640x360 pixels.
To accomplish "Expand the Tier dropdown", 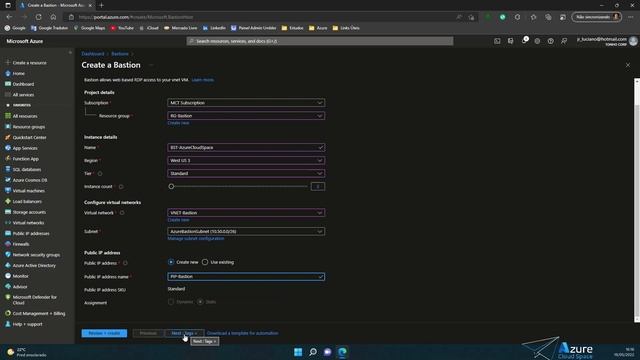I will (246, 173).
